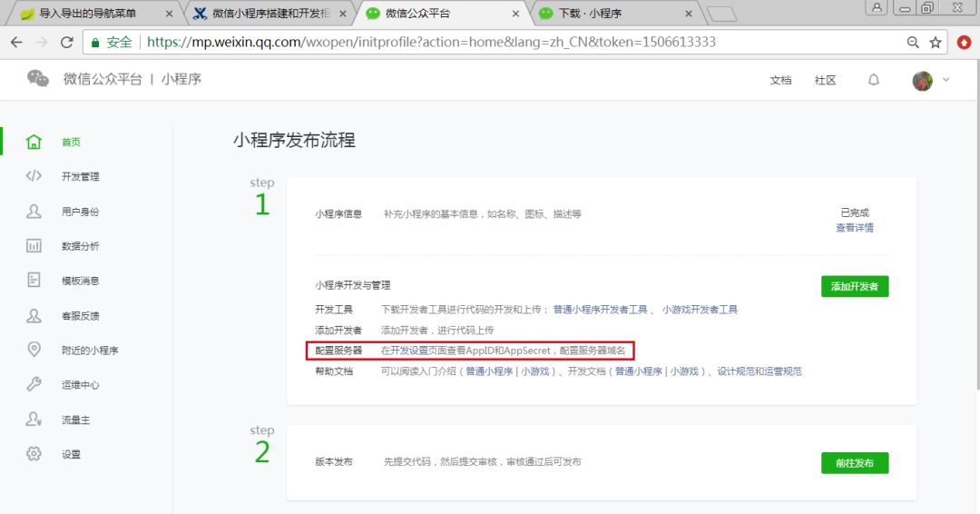Image resolution: width=980 pixels, height=514 pixels.
Task: Expand the account dropdown arrow beside avatar
Action: coord(946,79)
